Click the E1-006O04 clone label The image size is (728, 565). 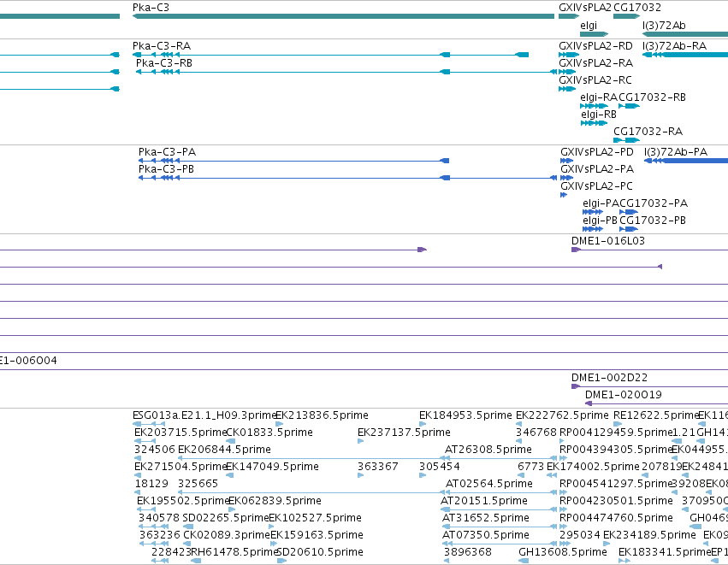[28, 361]
